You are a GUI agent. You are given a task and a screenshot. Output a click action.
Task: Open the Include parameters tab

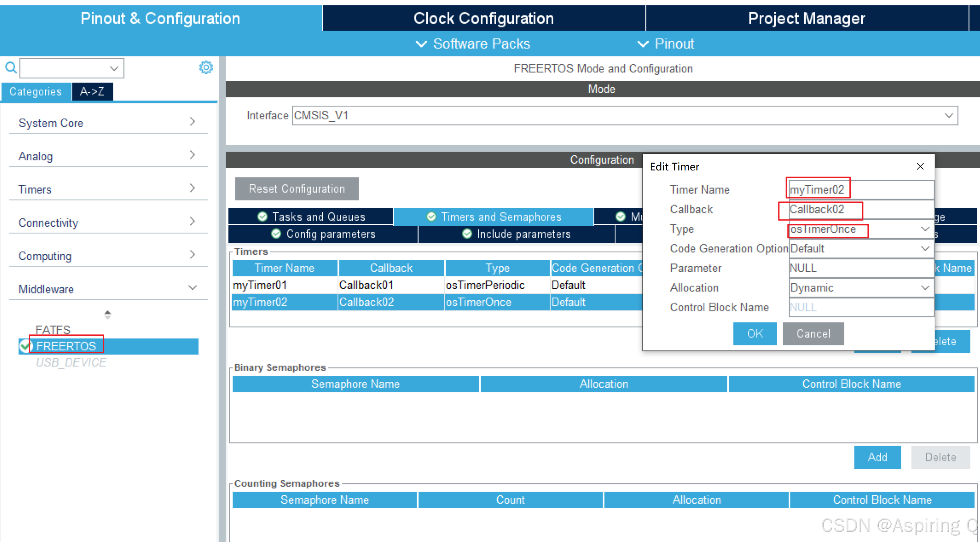coord(516,234)
